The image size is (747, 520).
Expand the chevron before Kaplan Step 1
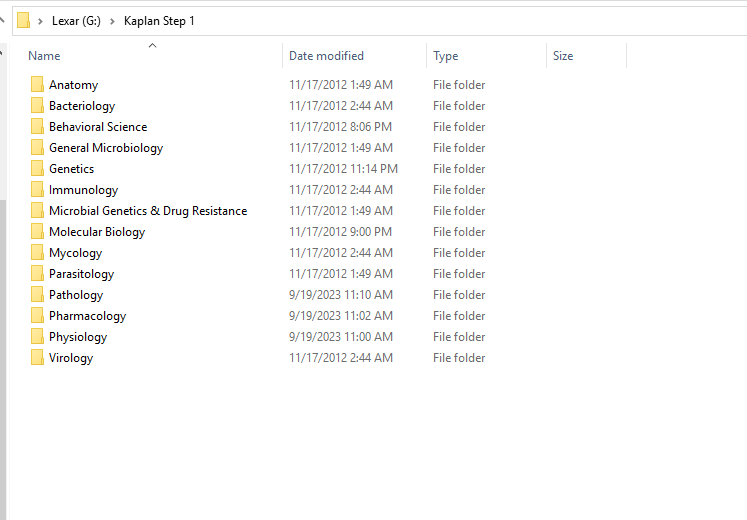pyautogui.click(x=112, y=21)
